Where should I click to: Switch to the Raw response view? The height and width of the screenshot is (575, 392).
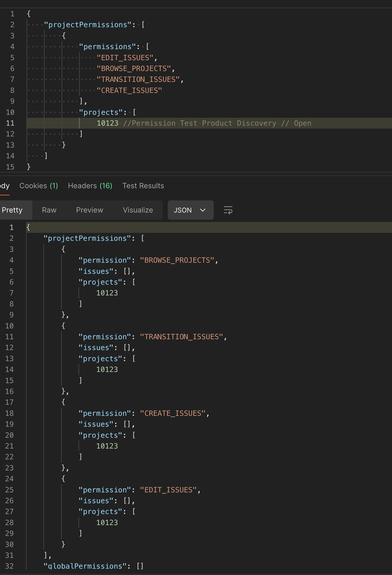(49, 210)
